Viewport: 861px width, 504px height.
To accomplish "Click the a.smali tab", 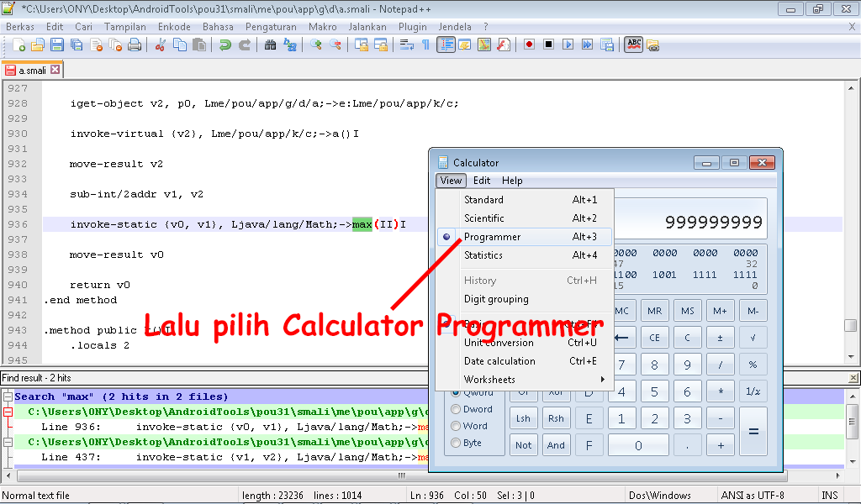I will click(x=32, y=71).
